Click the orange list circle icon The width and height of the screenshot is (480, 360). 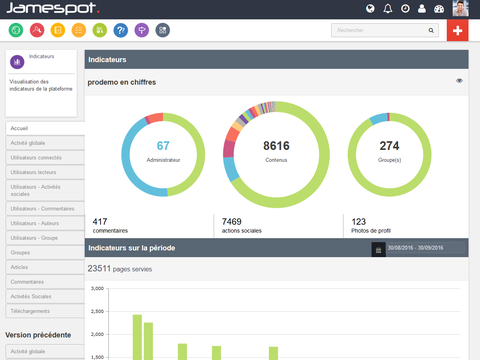tap(79, 30)
